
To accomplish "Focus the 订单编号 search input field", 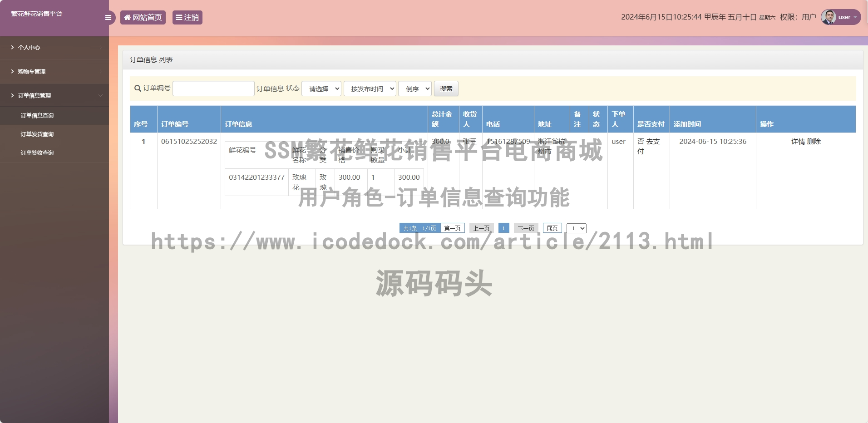I will pos(213,89).
